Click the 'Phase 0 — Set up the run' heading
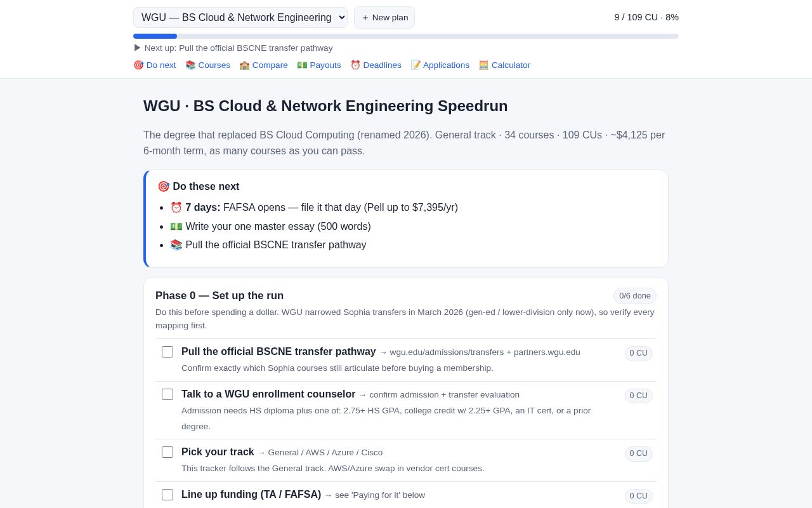This screenshot has width=812, height=508. tap(219, 296)
